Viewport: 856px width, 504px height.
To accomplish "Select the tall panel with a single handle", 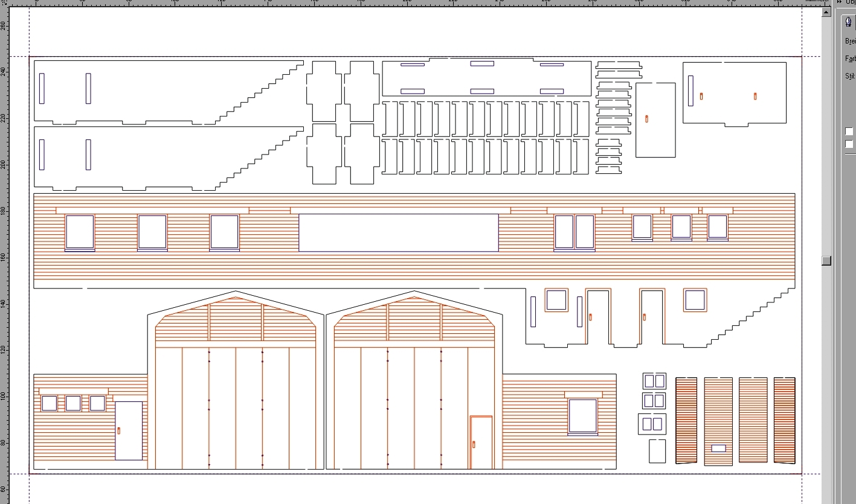I will tap(655, 120).
